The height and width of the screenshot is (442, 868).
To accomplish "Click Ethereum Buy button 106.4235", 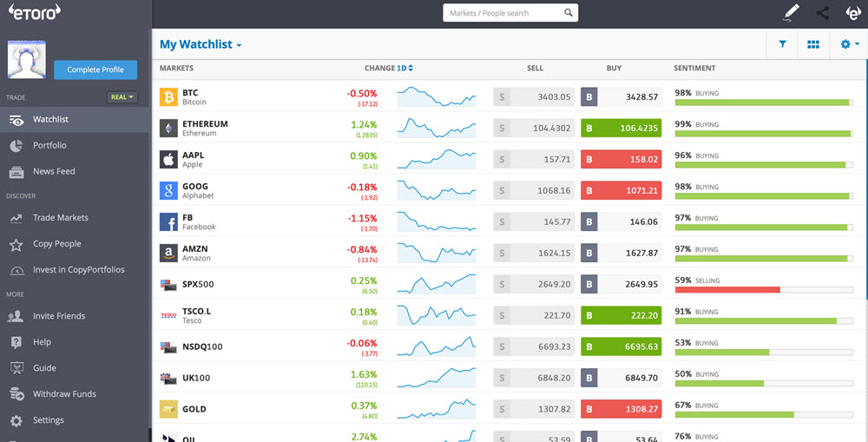I will (621, 128).
